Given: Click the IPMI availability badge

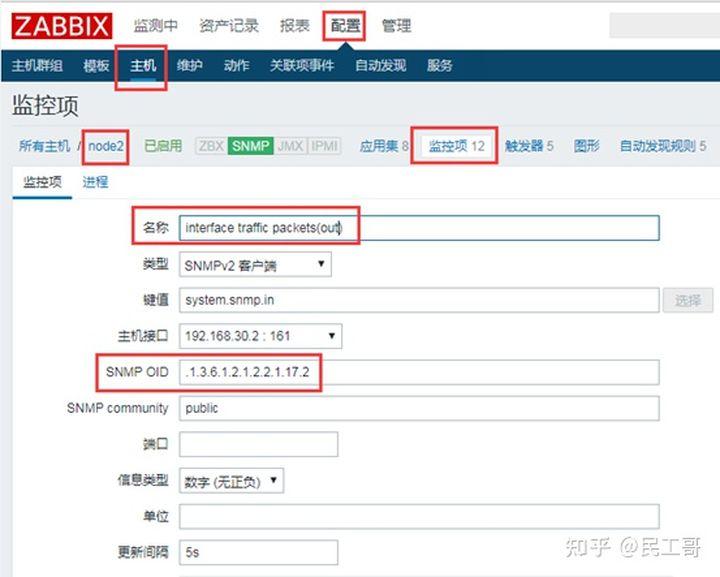Looking at the screenshot, I should [324, 146].
